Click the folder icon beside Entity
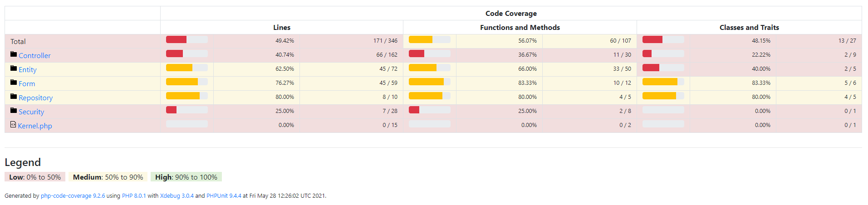Viewport: 868px width, 205px height. (x=14, y=68)
